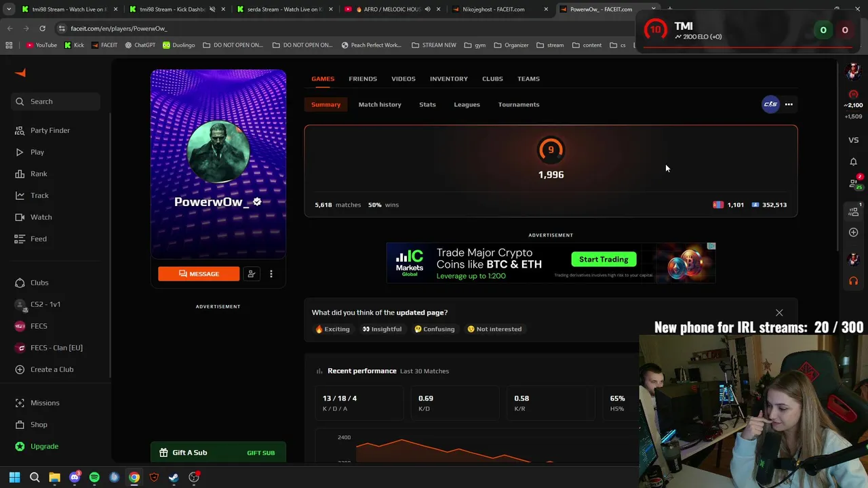Switch to the INVENTORY tab
The height and width of the screenshot is (488, 868).
(x=449, y=79)
